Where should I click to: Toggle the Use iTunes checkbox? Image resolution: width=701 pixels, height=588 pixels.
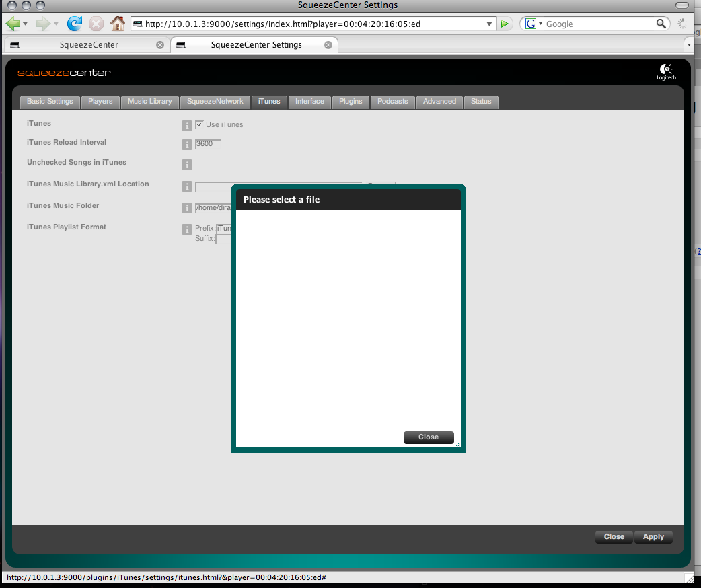point(199,124)
